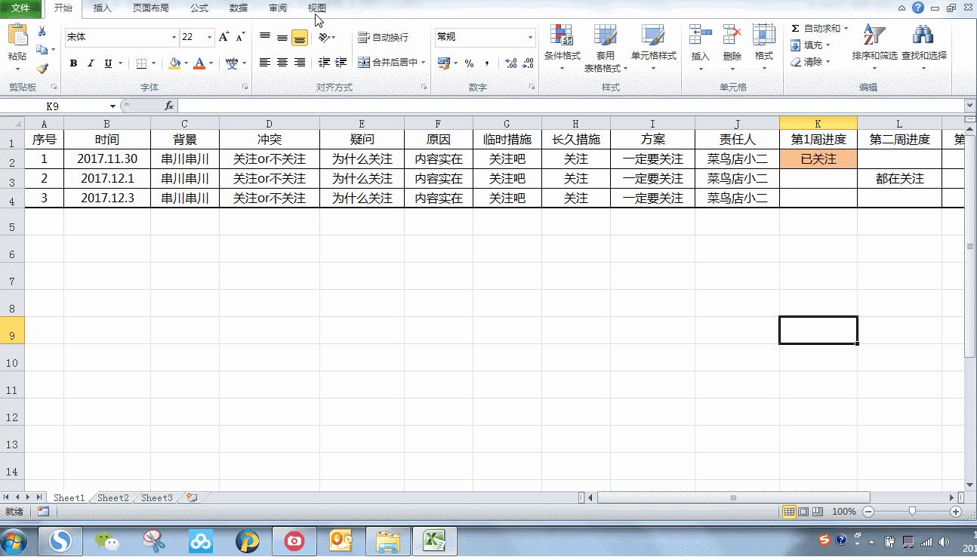Open the 套用表格格式 gallery
The image size is (977, 560).
pyautogui.click(x=606, y=47)
